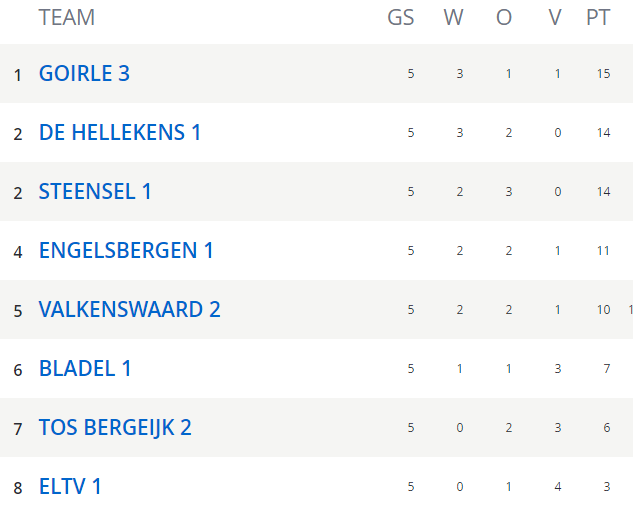Click the W column header
Viewport: 633px width, 517px height.
[453, 18]
